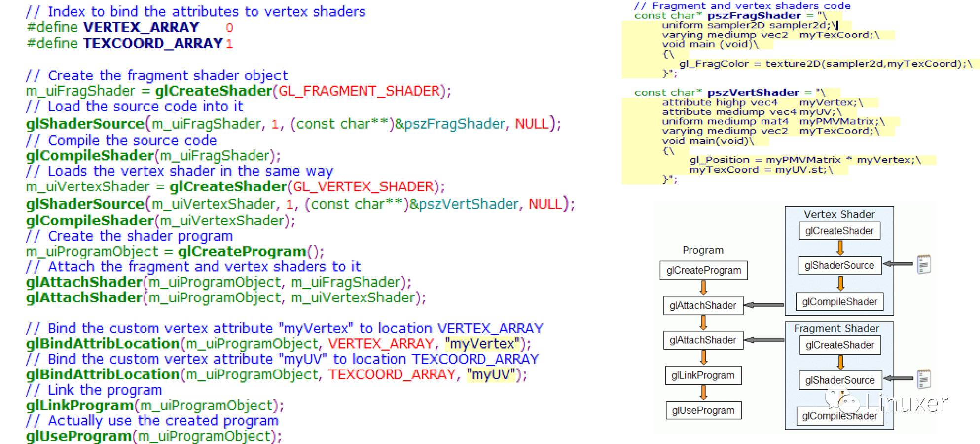This screenshot has width=980, height=444.
Task: Click 'glCompileShader(m_uiVertexShader);' line
Action: (161, 221)
